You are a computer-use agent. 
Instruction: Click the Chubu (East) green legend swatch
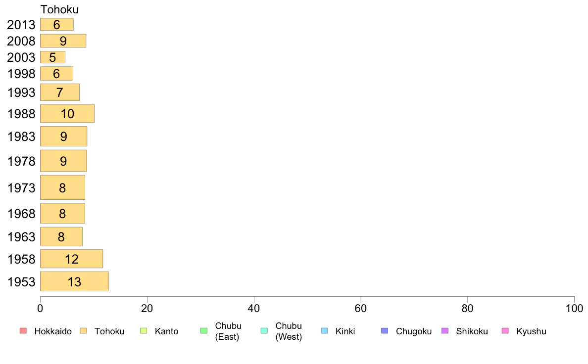click(x=204, y=331)
